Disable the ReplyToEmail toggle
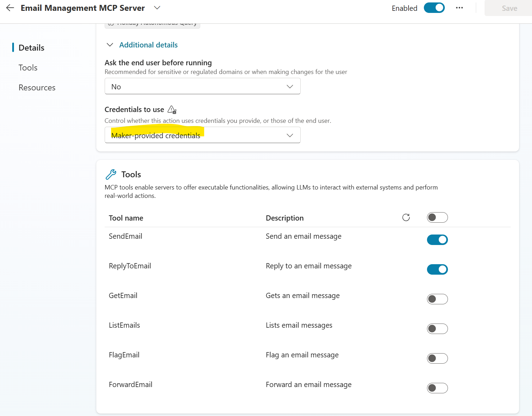The width and height of the screenshot is (532, 416). [x=437, y=269]
